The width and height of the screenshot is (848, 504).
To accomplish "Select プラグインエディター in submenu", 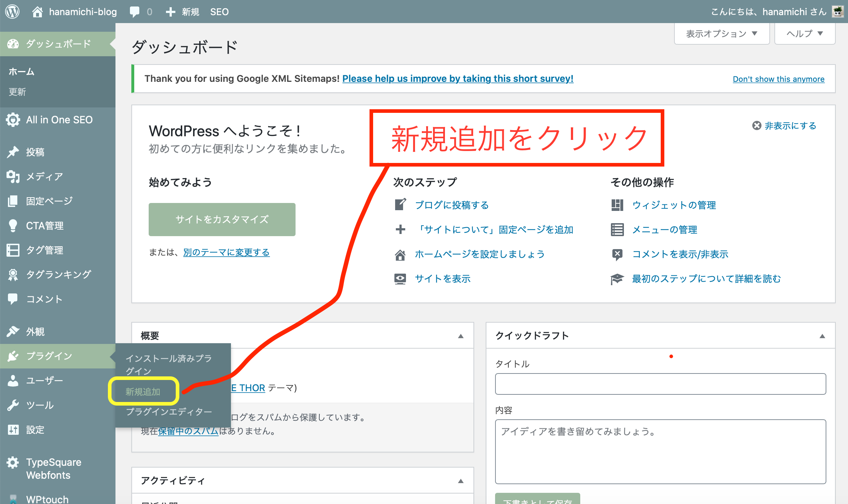I will click(169, 412).
